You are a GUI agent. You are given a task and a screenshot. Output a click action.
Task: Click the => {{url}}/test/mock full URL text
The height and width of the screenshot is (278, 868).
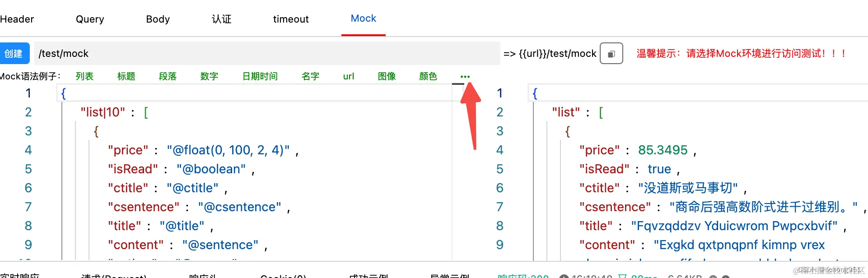[550, 54]
